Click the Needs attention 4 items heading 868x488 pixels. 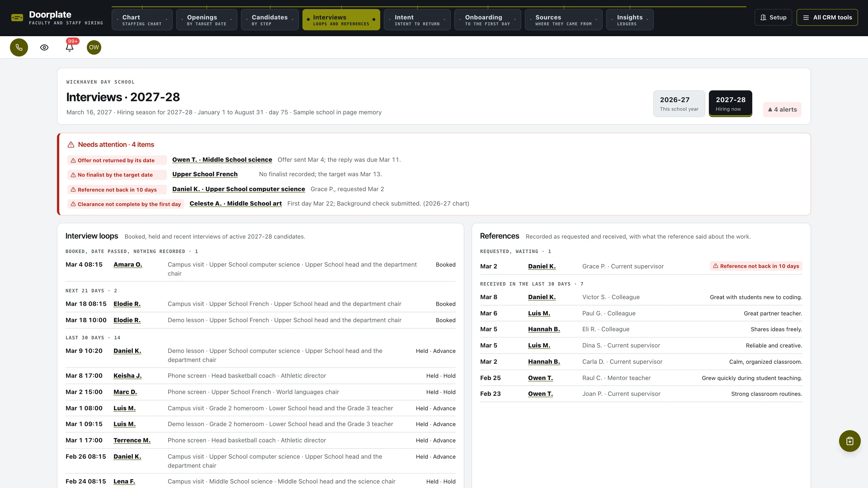(x=116, y=145)
